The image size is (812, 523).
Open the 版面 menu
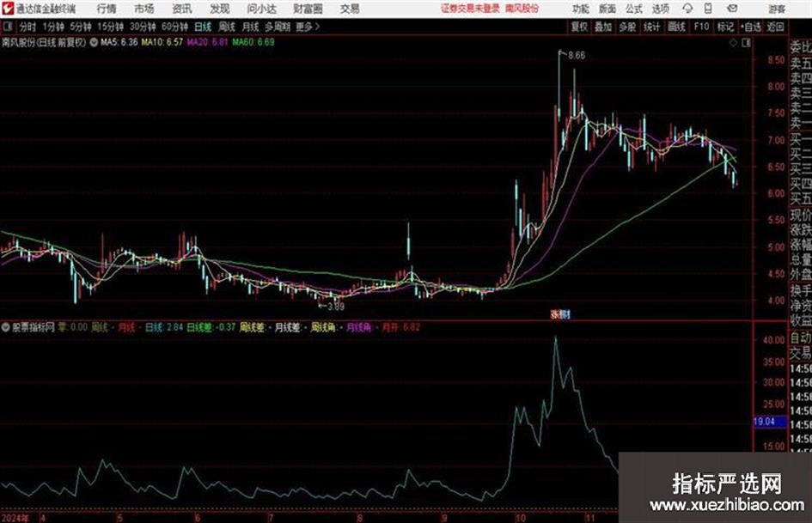(x=607, y=9)
